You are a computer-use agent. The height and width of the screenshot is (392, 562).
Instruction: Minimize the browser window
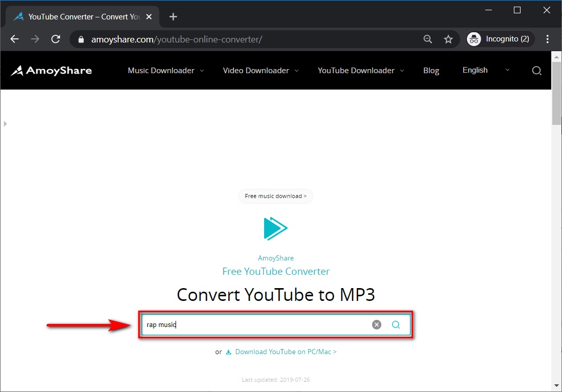point(488,10)
